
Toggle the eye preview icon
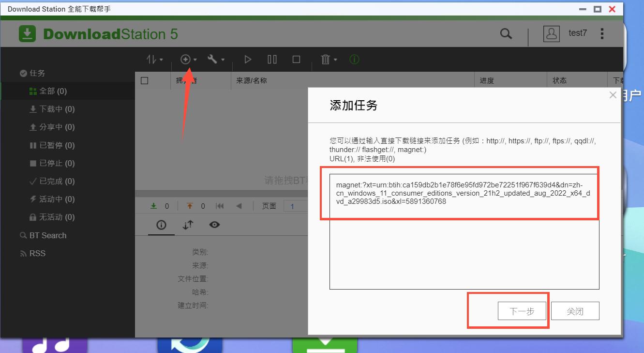click(x=214, y=225)
